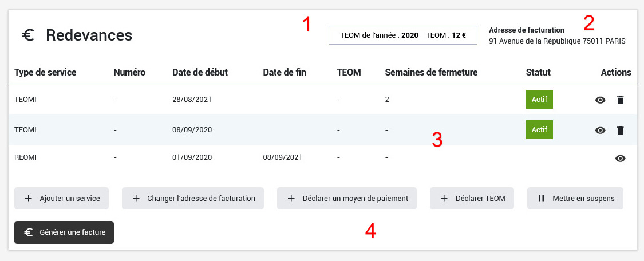644x261 pixels.
Task: View the REOMI service row details
Action: click(620, 159)
